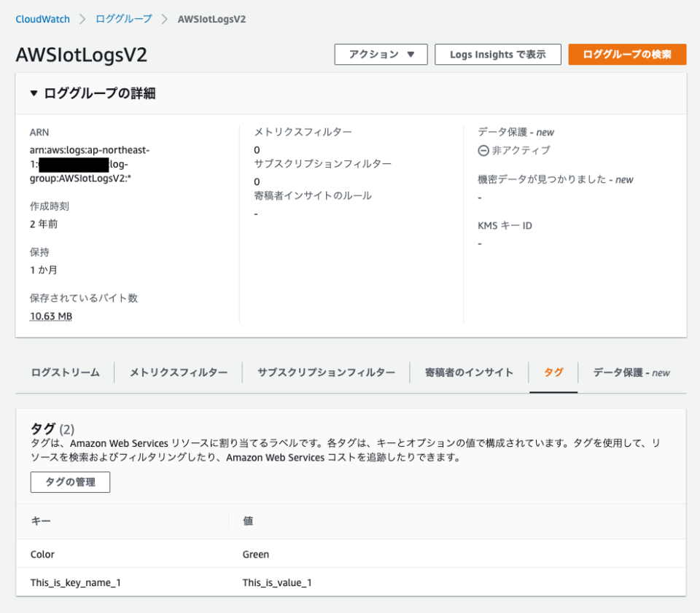This screenshot has width=700, height=613.
Task: Click the underlined 10.63 MB stored bytes value
Action: (x=50, y=315)
